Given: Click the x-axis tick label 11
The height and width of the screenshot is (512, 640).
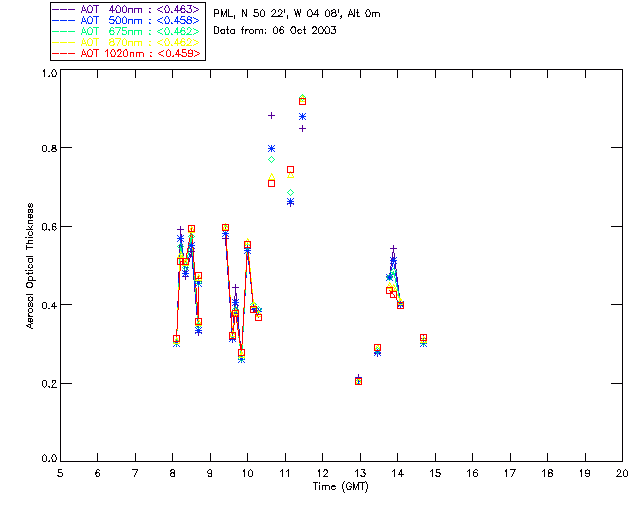Looking at the screenshot, I should [x=285, y=473].
